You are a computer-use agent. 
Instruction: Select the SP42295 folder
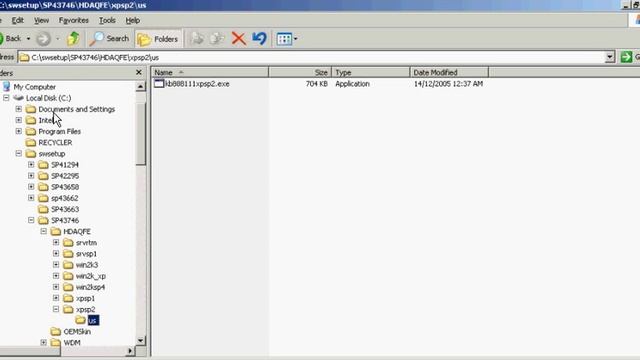tap(65, 176)
